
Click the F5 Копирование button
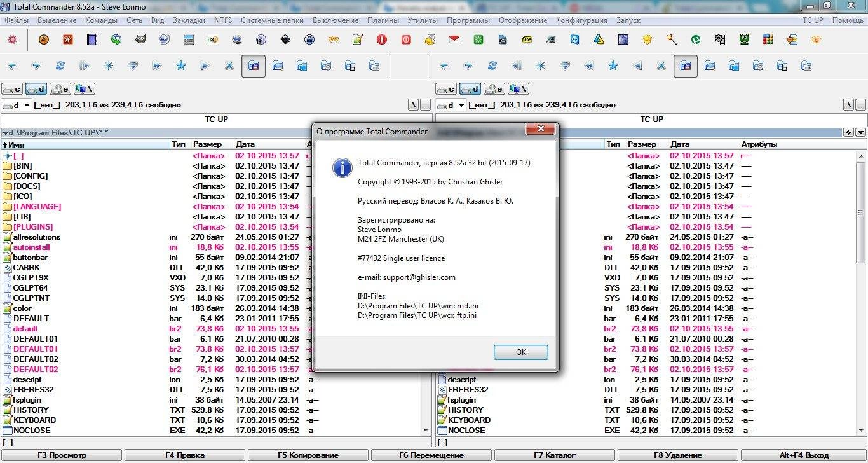point(308,455)
